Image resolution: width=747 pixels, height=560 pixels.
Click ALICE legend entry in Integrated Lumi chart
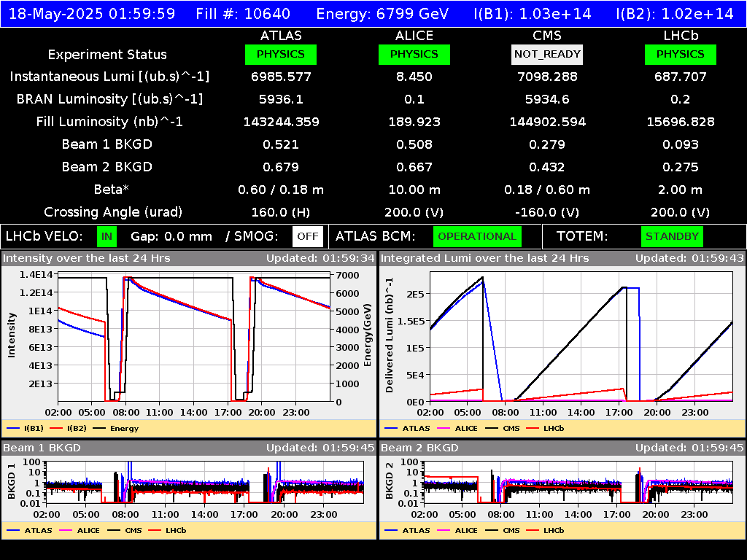457,428
